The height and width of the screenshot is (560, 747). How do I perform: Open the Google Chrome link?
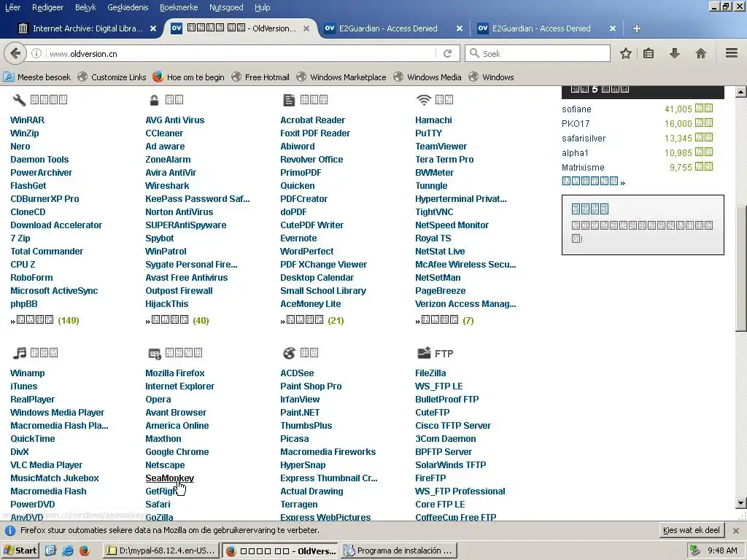point(177,452)
